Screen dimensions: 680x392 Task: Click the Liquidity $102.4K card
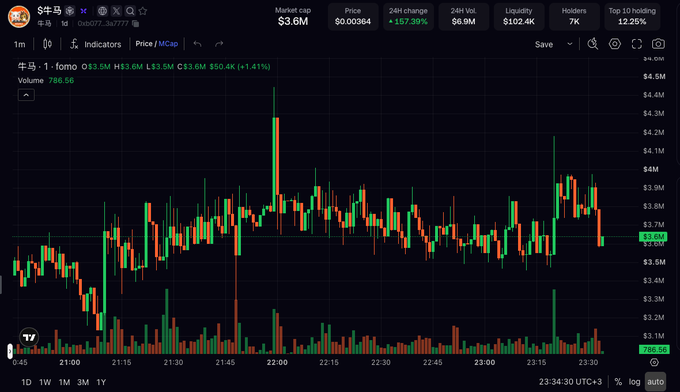click(519, 16)
